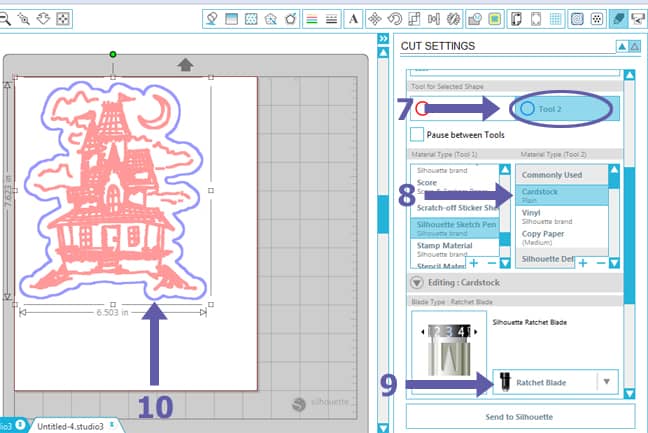Click the green rotation handle above design
The image size is (648, 433).
[x=113, y=54]
